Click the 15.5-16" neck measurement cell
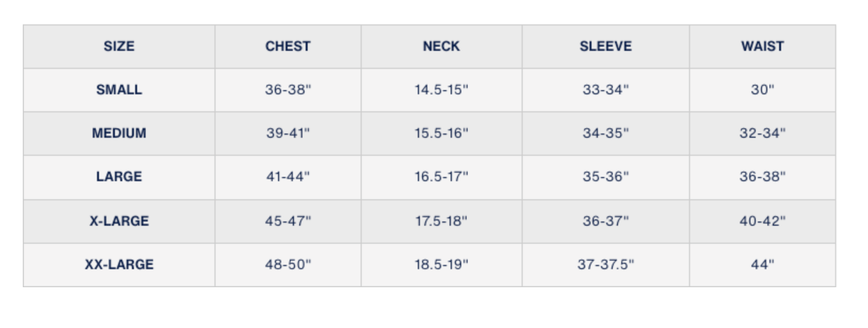 tap(442, 134)
